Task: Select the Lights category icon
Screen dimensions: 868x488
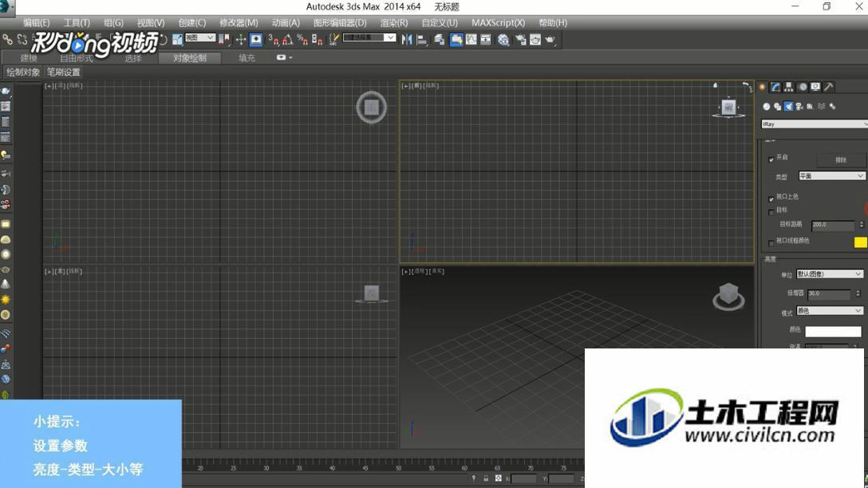Action: point(789,106)
